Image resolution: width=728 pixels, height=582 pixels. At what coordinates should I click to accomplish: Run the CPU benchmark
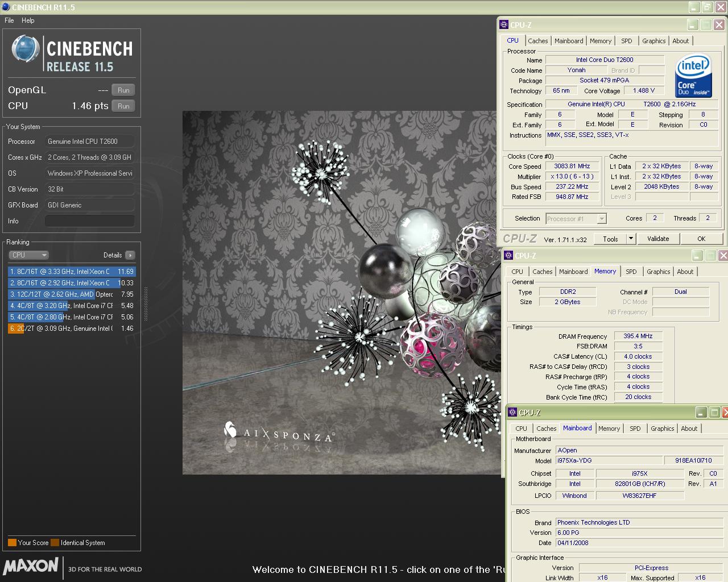tap(123, 106)
